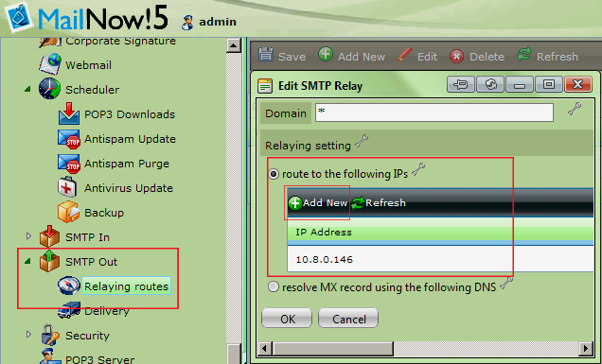The image size is (602, 364).
Task: Click Refresh in main toolbar
Action: 547,56
